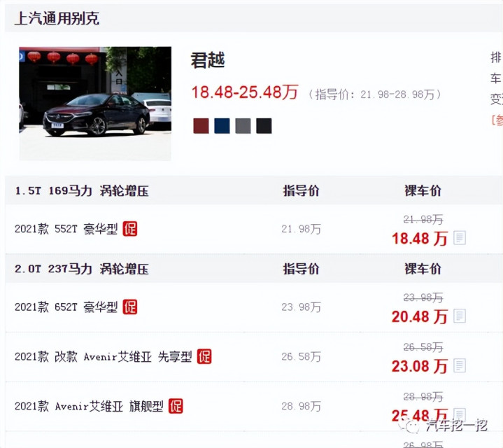Click the 20.48 万 bare car price
Viewport: 503px width, 448px height.
tap(419, 316)
